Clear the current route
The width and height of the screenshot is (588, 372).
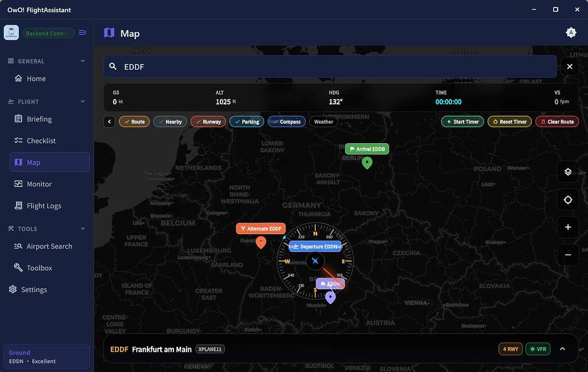coord(557,122)
